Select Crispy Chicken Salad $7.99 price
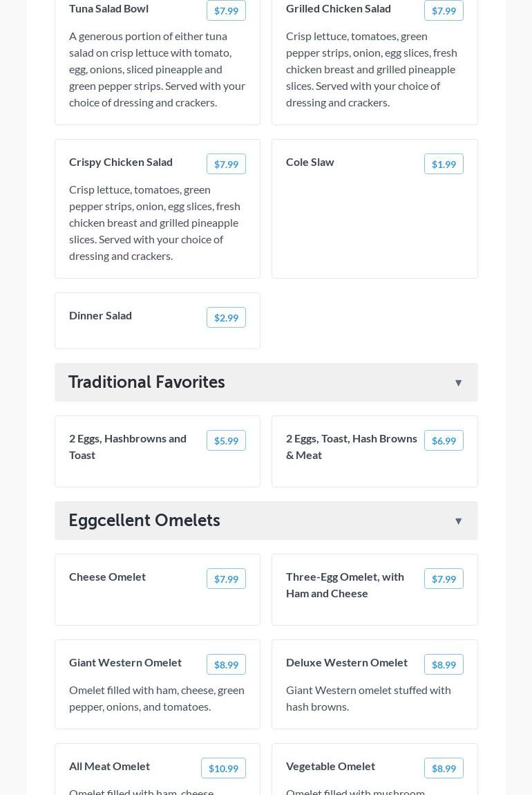Image resolution: width=532 pixels, height=795 pixels. point(226,164)
